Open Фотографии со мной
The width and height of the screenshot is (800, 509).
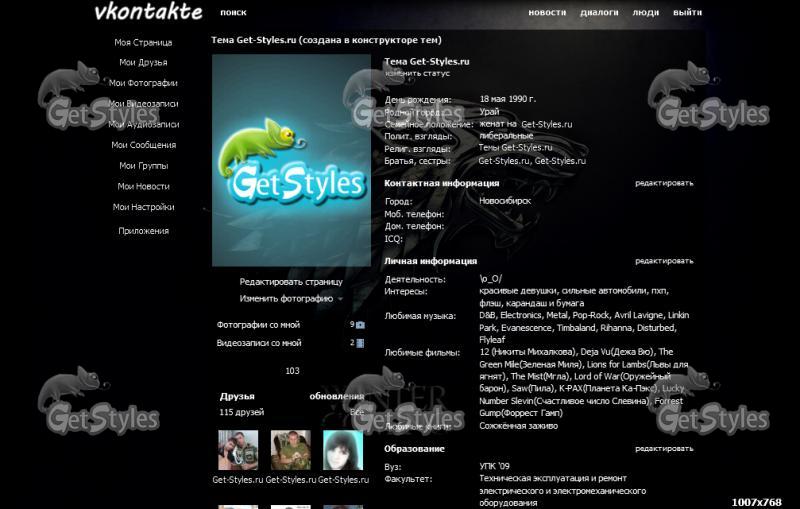coord(258,325)
